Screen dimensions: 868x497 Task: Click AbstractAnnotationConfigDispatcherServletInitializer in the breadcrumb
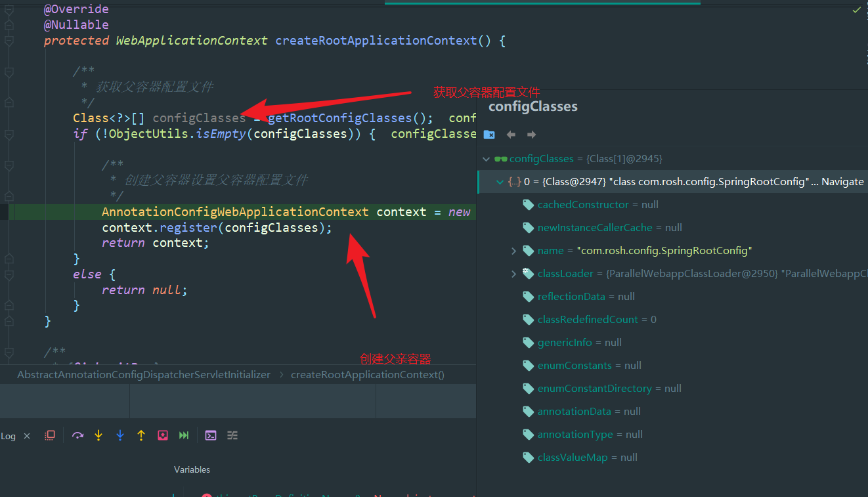(x=144, y=375)
